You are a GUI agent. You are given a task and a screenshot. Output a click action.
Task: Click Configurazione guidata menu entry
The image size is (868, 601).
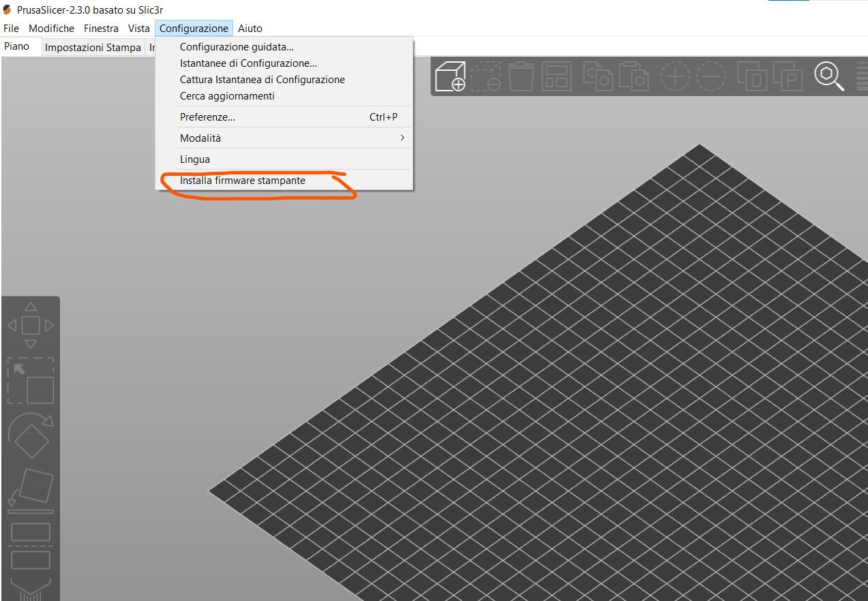click(x=237, y=47)
